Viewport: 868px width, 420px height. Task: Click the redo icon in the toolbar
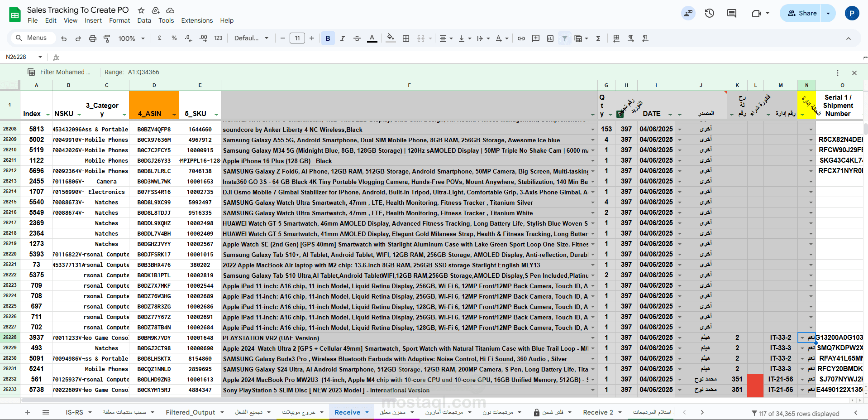[x=78, y=39]
